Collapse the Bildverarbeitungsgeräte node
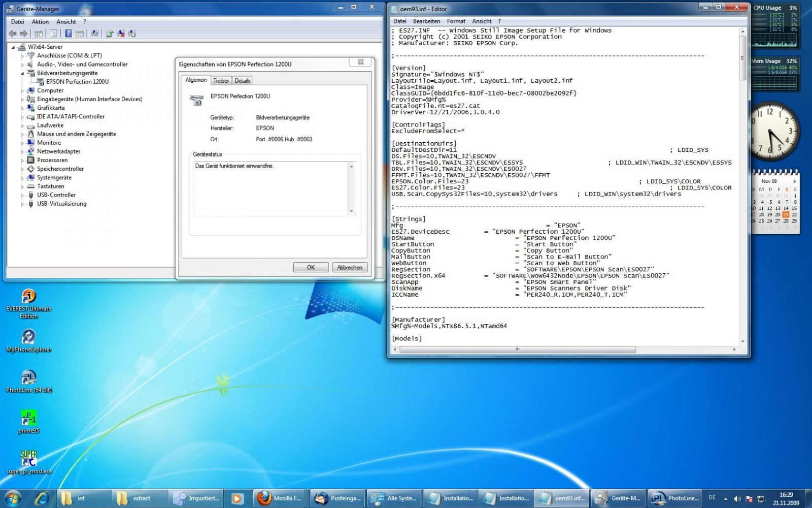The image size is (812, 508). (22, 73)
